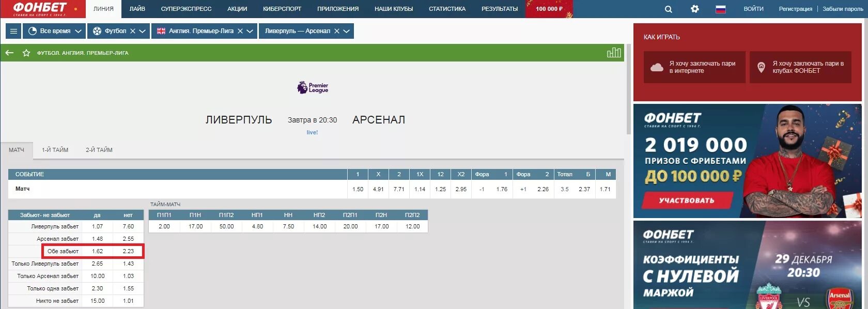Show match statistics chart icon
Screen dimensions: 868x309
(614, 52)
